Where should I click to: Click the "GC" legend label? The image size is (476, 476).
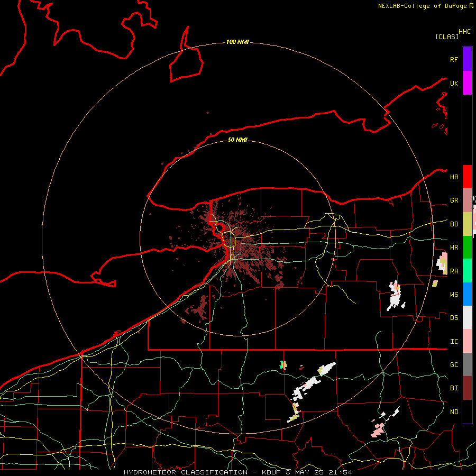point(454,365)
